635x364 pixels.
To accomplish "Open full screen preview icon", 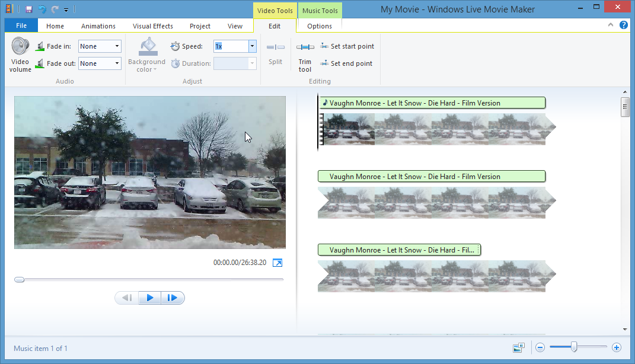I will 277,263.
